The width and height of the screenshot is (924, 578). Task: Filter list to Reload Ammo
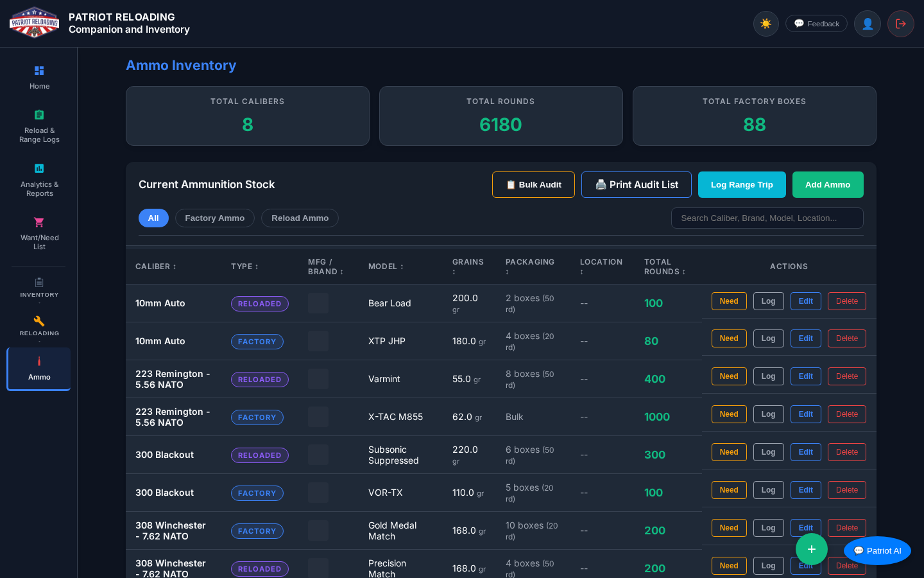tap(300, 218)
